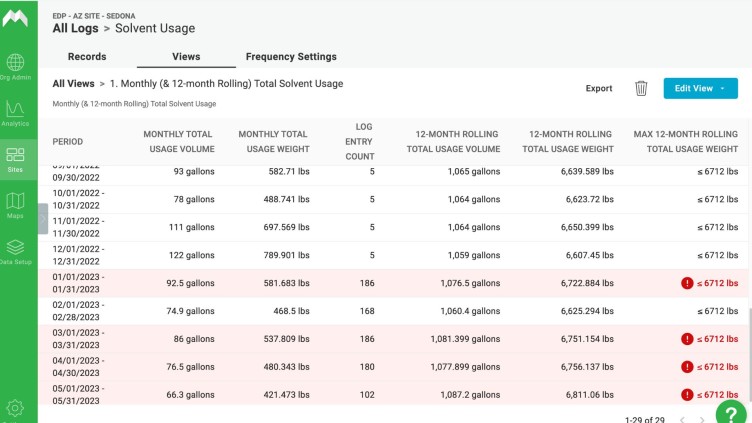Click the Mapistry logo icon
Viewport: 752px width, 423px height.
[x=15, y=18]
